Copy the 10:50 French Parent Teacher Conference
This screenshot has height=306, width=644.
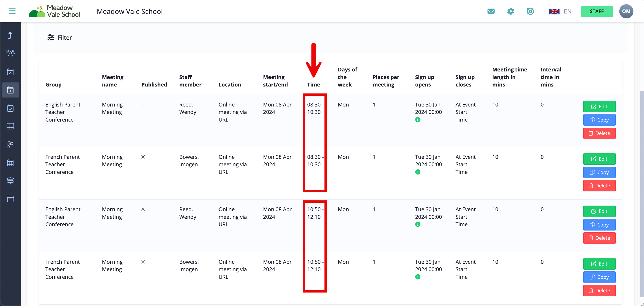pyautogui.click(x=599, y=277)
